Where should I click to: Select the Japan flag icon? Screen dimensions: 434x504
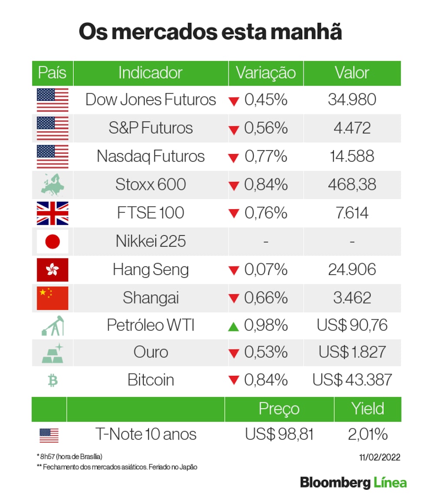[x=52, y=241]
